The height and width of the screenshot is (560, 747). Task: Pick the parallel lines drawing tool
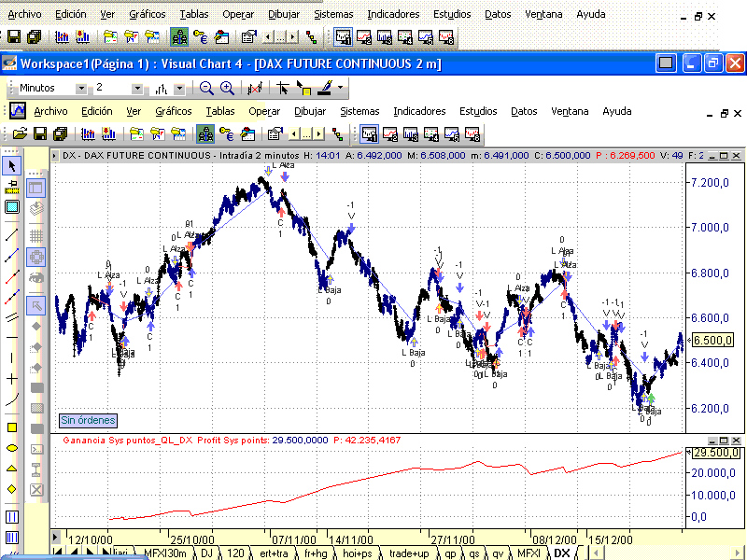click(12, 316)
